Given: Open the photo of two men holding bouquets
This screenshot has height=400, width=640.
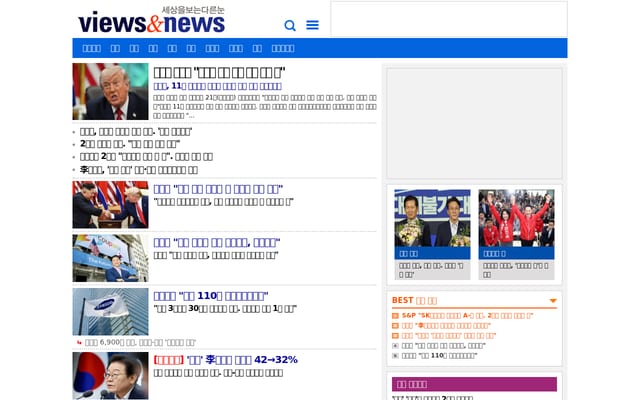Looking at the screenshot, I should (432, 218).
